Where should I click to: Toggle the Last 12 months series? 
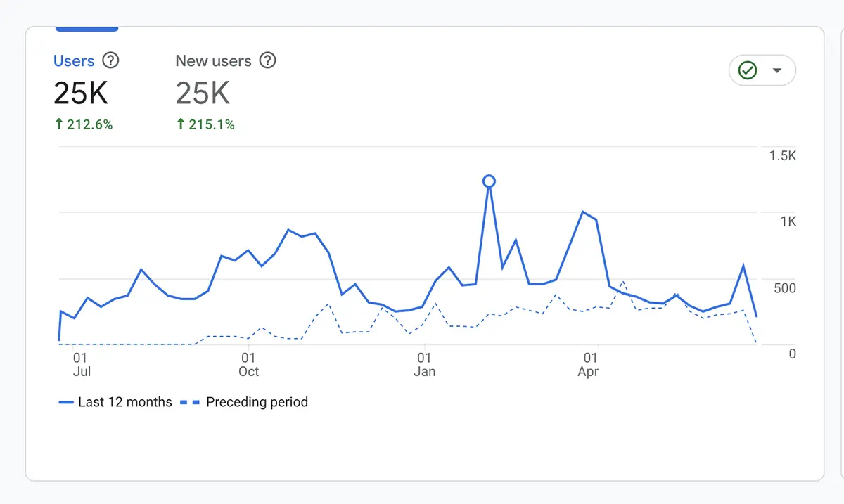116,402
